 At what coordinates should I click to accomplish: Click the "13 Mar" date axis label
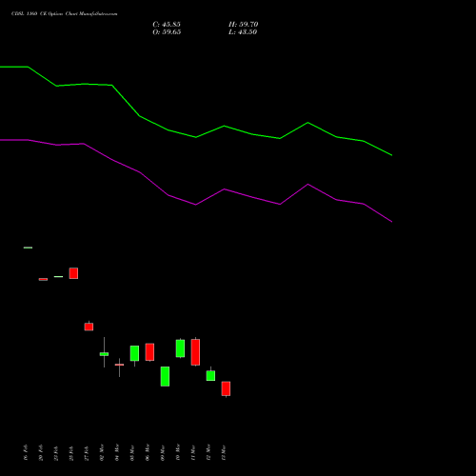tap(224, 452)
